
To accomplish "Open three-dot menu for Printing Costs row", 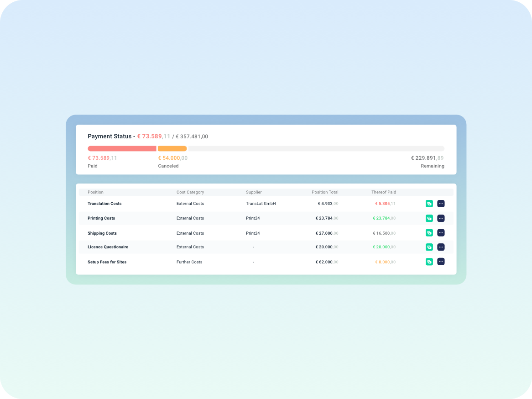I will click(441, 218).
